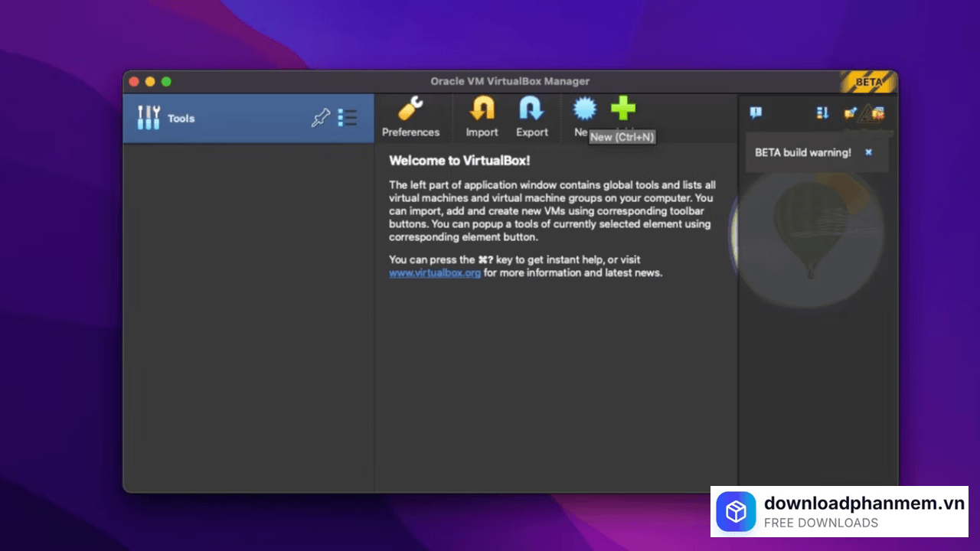
Task: Toggle the pin icon in the Tools header
Action: tap(321, 118)
